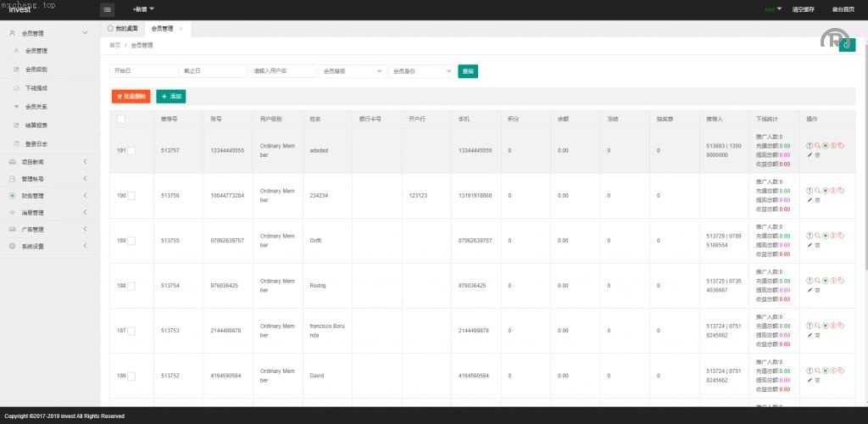Image resolution: width=868 pixels, height=424 pixels.
Task: Tick the select-all checkbox in table header
Action: tap(120, 119)
